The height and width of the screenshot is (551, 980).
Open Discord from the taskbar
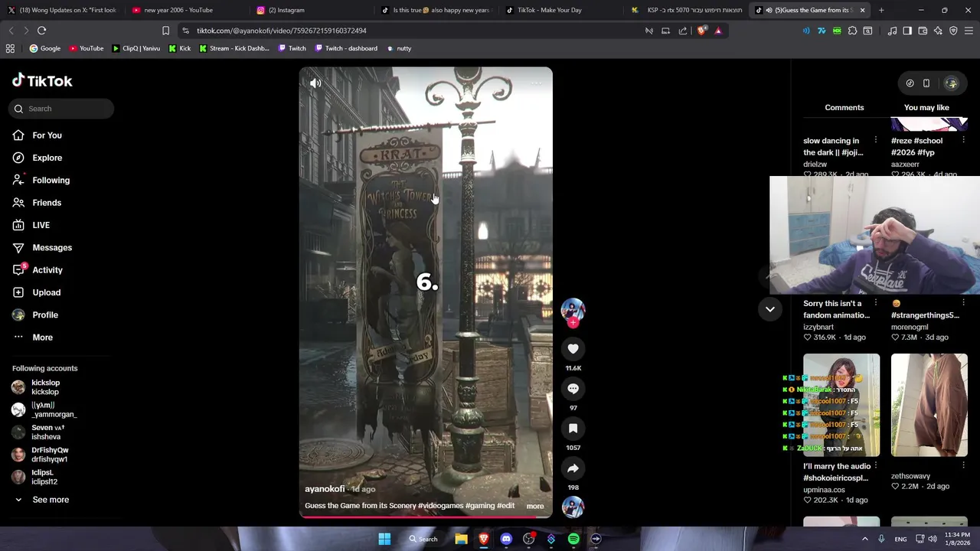click(506, 539)
